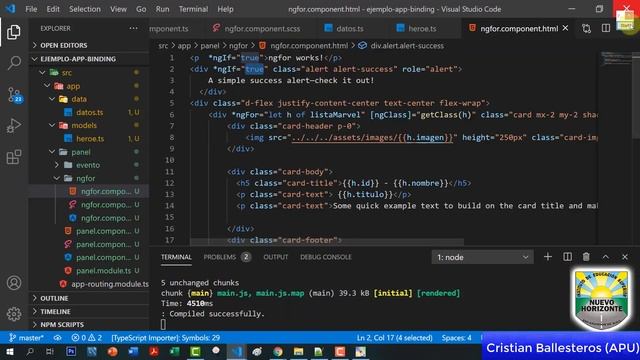Click the editor minimap
The width and height of the screenshot is (640, 360).
pyautogui.click(x=616, y=59)
